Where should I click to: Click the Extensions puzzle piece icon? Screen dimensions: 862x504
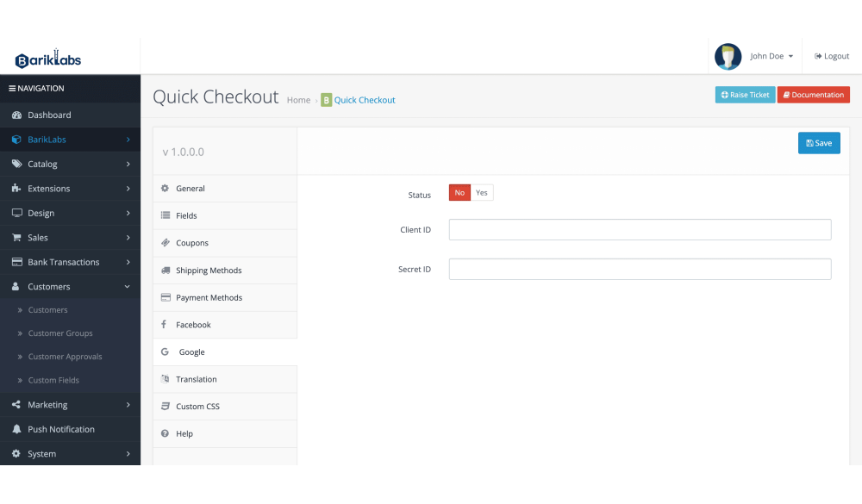click(16, 189)
